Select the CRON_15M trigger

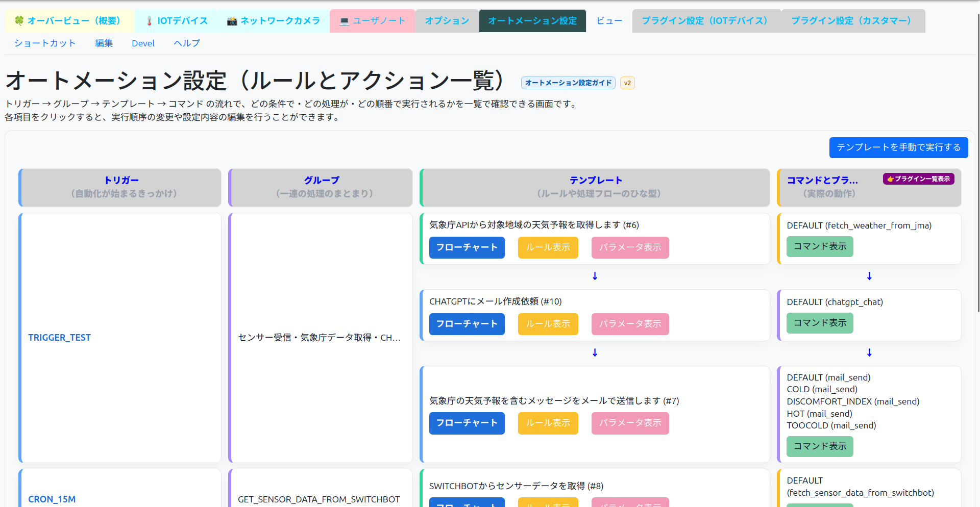click(x=52, y=499)
